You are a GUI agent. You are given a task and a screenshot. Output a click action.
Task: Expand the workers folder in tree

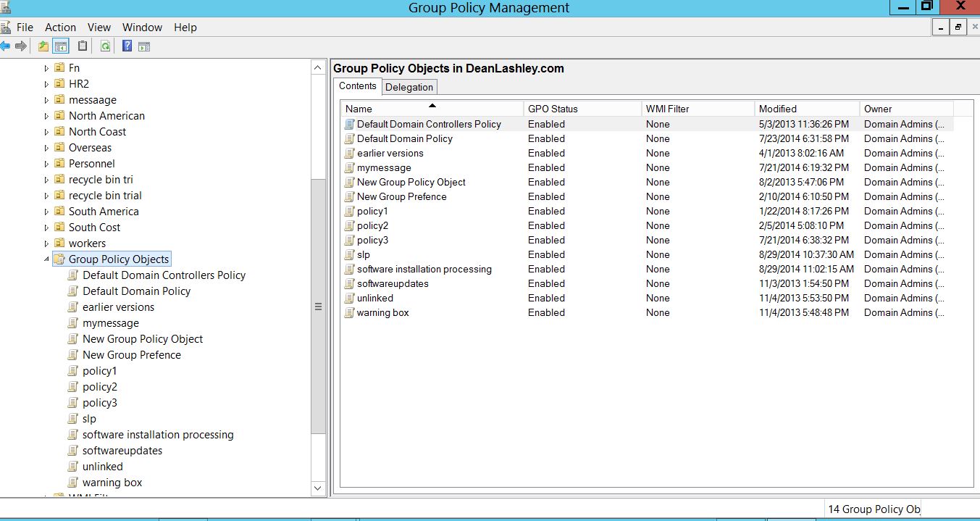(x=46, y=243)
